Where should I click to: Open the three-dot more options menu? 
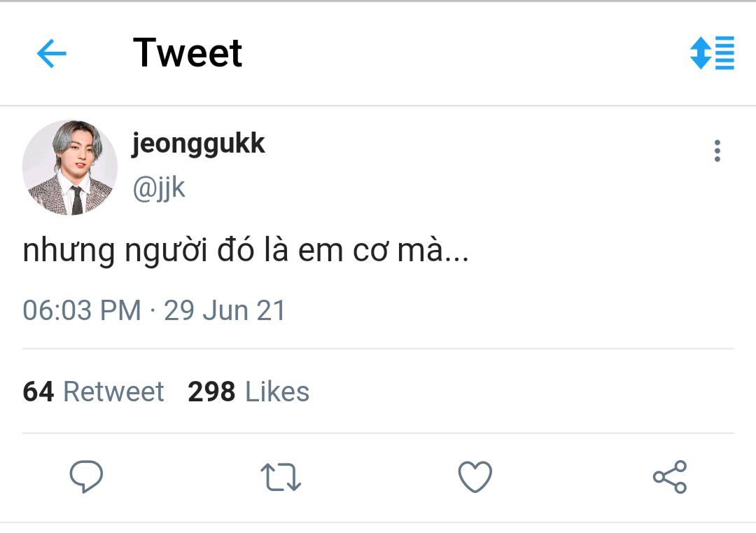717,151
